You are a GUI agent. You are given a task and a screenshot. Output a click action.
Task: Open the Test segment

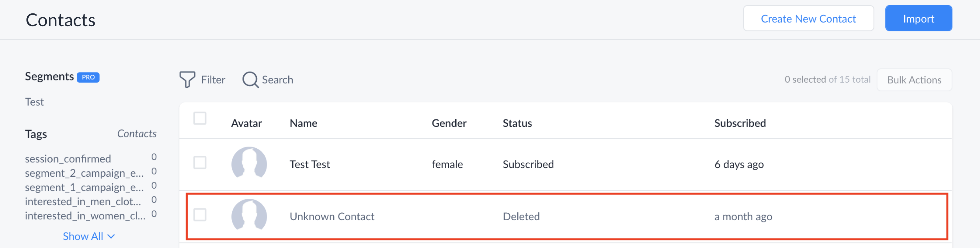(34, 102)
